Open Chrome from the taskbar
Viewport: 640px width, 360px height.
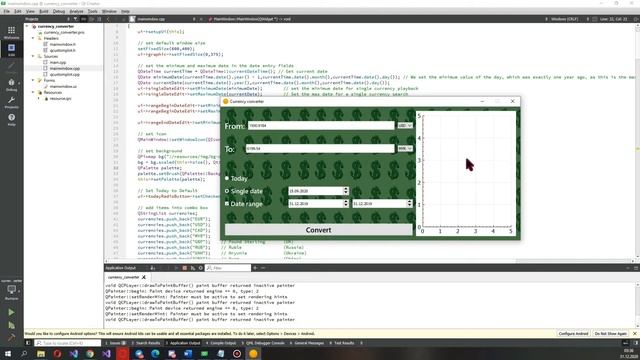coord(90,353)
